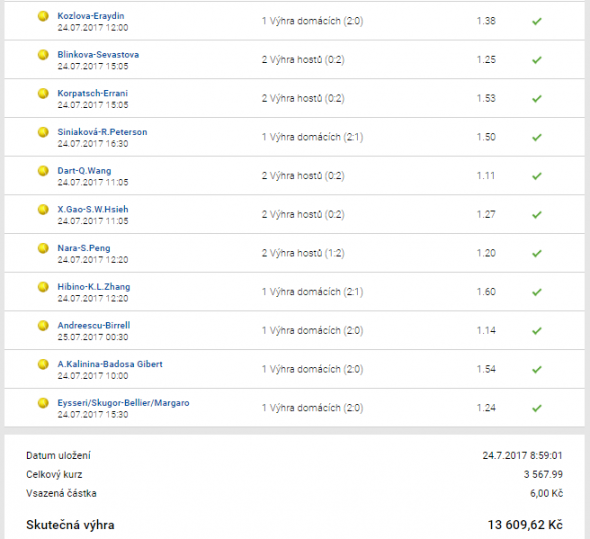
Task: Click the tennis ball icon beside Nara-S.Peng
Action: coord(43,248)
